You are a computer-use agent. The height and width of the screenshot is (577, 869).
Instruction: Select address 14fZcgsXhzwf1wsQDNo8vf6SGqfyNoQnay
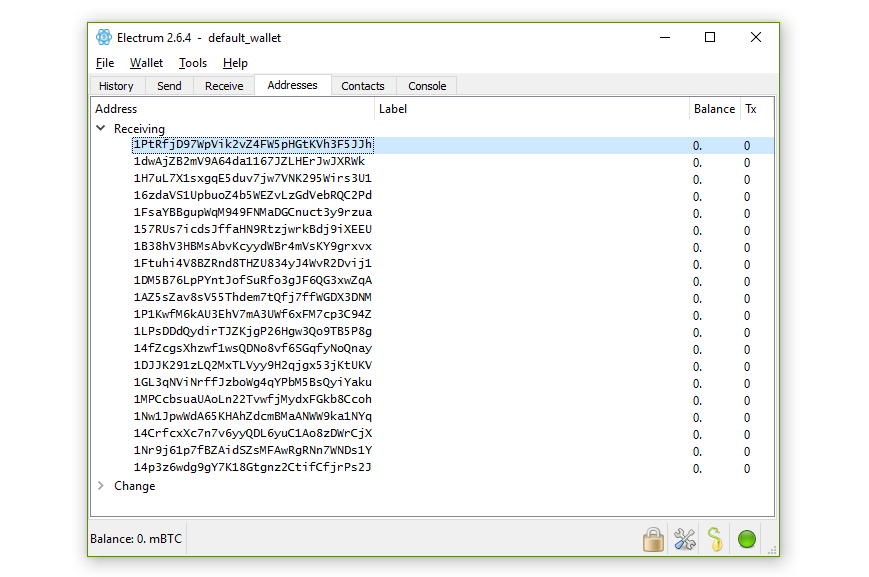coord(253,349)
